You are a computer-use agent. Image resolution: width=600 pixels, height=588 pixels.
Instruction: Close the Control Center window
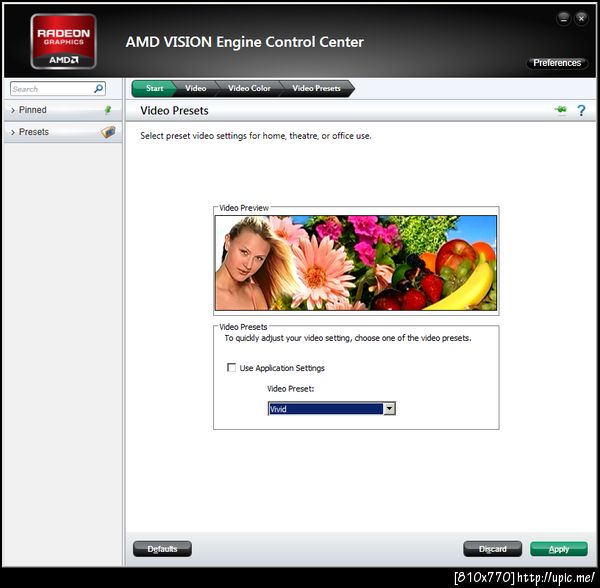pos(581,18)
